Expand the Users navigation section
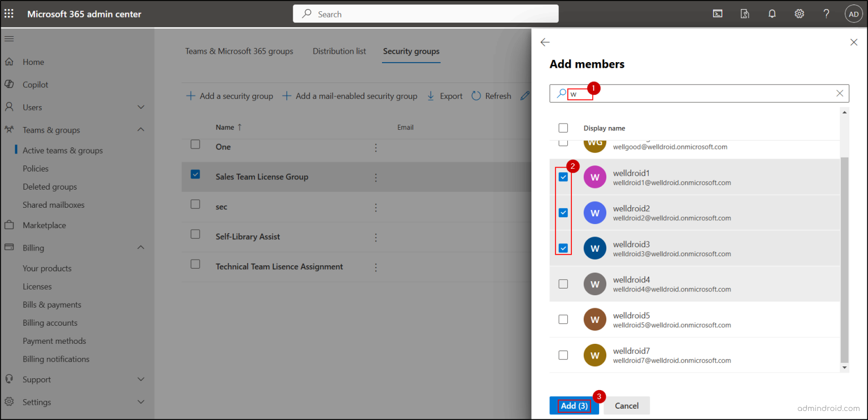868x420 pixels. pyautogui.click(x=141, y=107)
